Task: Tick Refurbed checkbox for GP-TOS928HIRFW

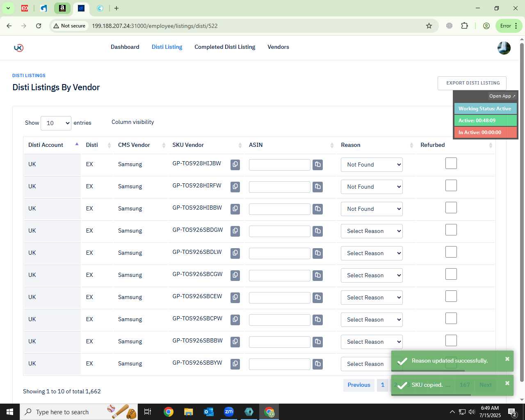Action: (451, 185)
